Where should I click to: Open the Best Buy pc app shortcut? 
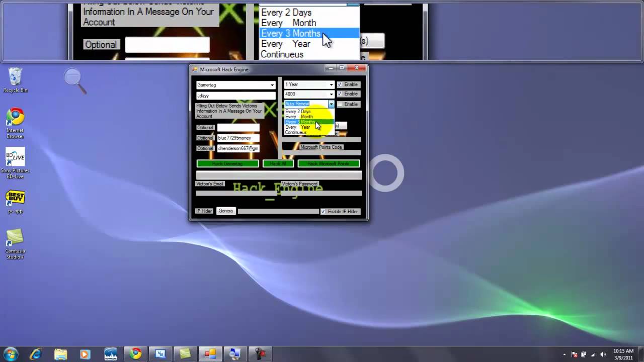coord(15,201)
